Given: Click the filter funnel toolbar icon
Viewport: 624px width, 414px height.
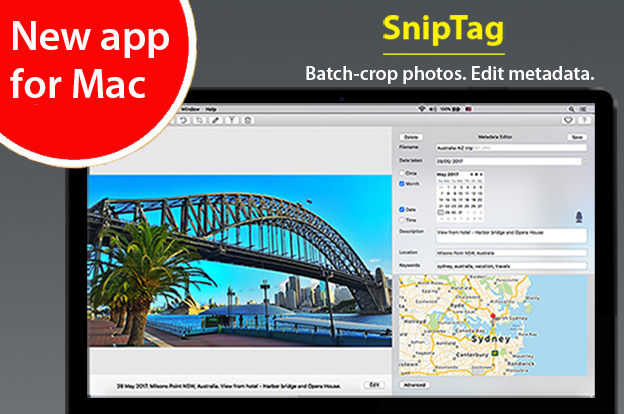Looking at the screenshot, I should point(231,120).
